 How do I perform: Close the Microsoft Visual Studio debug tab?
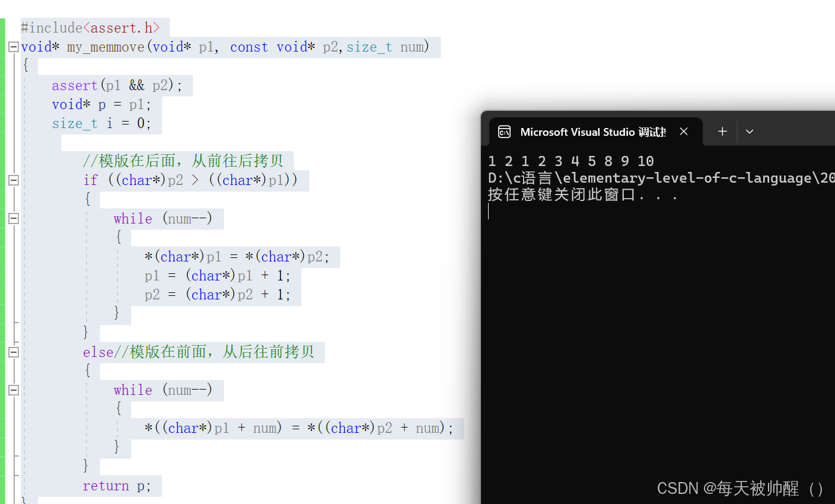point(684,132)
